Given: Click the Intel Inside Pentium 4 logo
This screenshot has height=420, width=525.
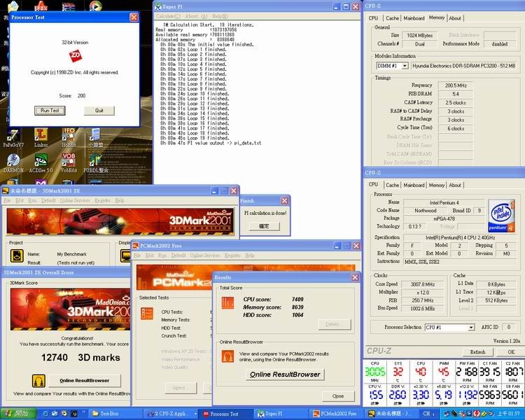Looking at the screenshot, I should [x=501, y=216].
